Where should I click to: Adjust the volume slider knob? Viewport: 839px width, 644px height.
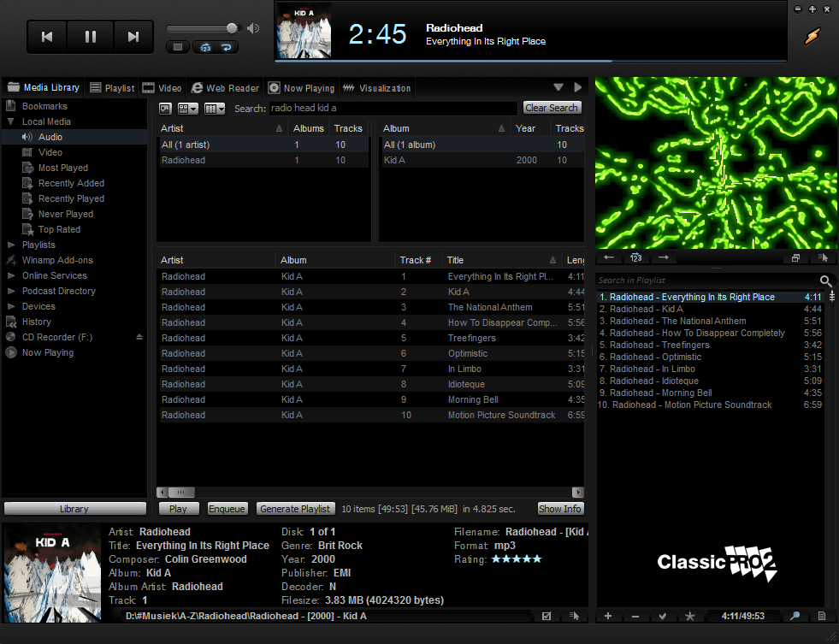point(232,28)
